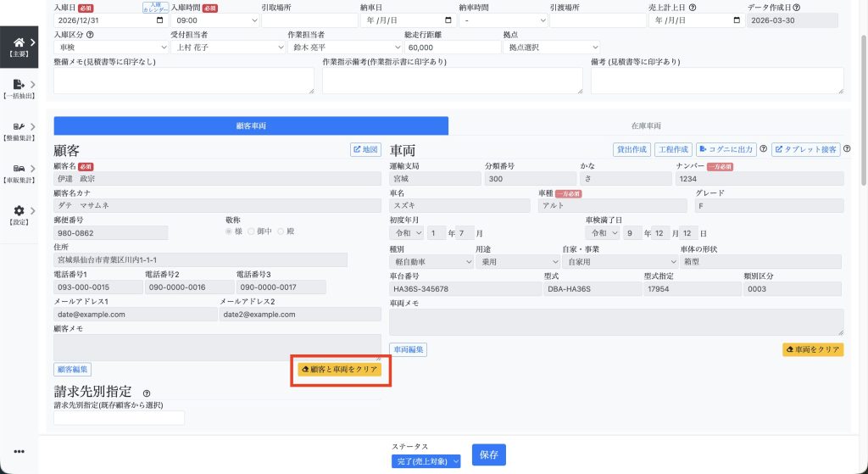
Task: Click the 引渡場所 input field
Action: tap(598, 20)
